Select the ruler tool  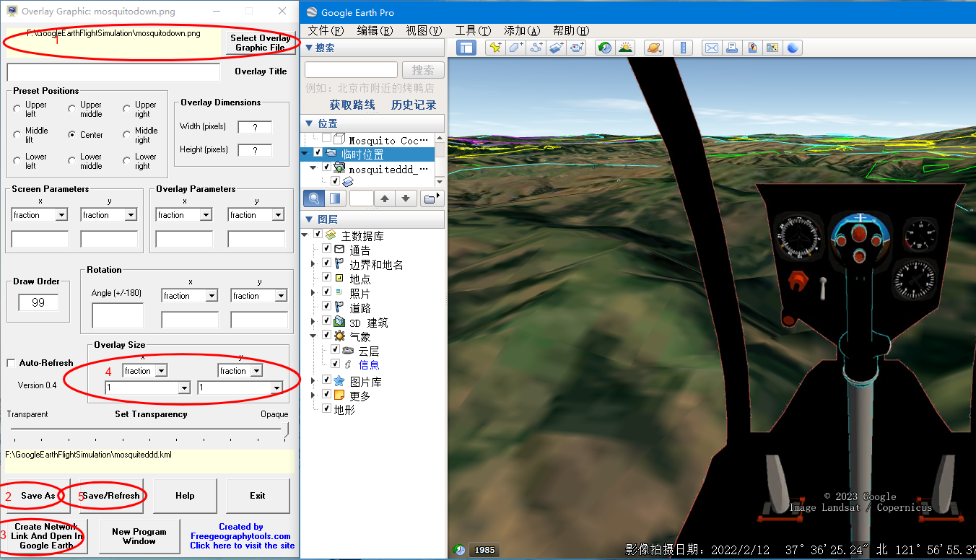(x=682, y=48)
